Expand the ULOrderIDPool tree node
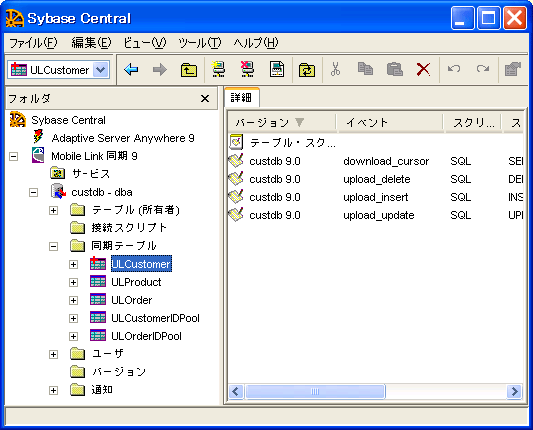533x430 pixels. click(73, 336)
